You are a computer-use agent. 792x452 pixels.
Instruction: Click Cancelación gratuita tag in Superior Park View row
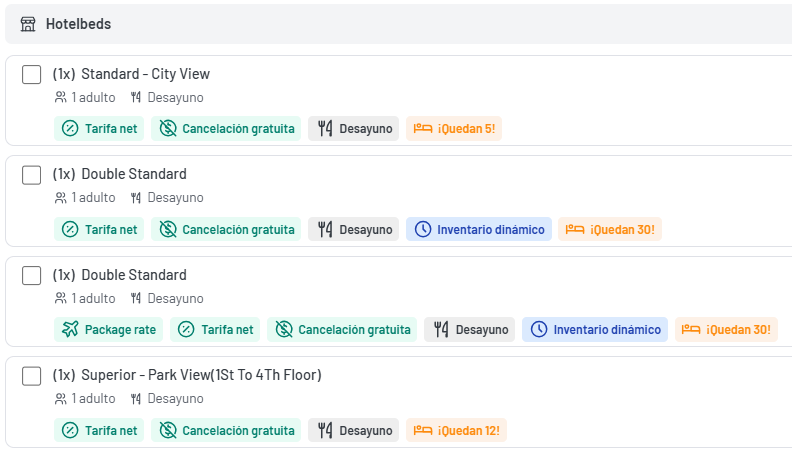[x=226, y=430]
